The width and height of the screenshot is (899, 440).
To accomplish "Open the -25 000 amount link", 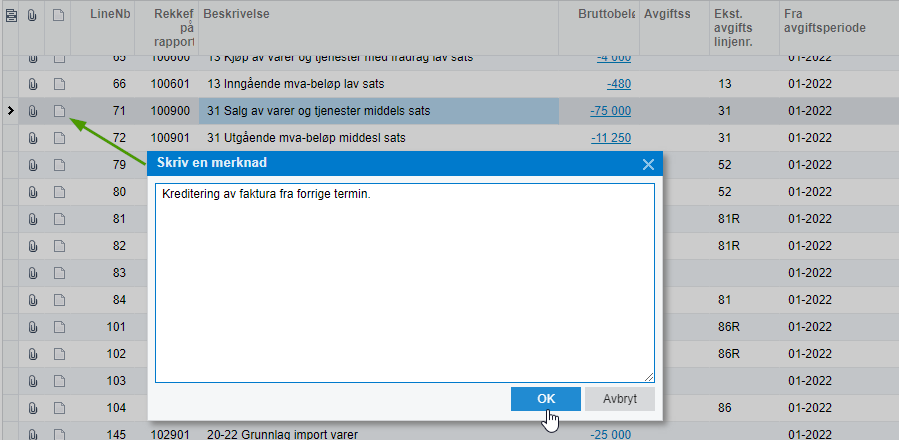I will coord(611,434).
